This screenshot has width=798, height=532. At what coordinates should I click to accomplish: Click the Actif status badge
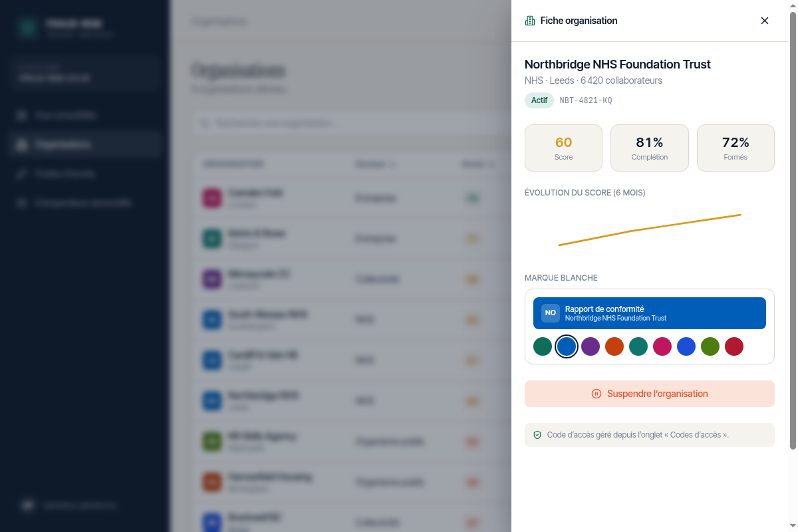[x=539, y=100]
